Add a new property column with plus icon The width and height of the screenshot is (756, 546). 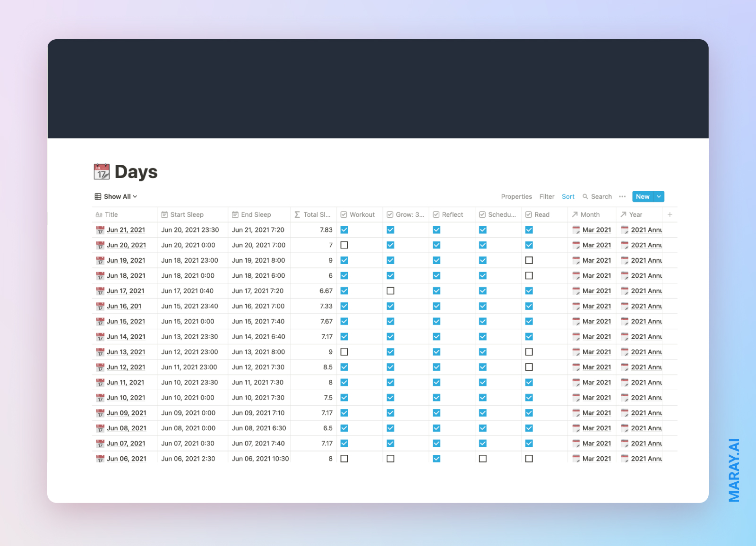pos(670,214)
